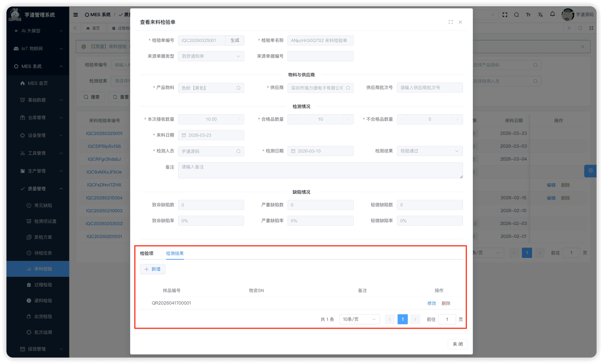Click the notification bell icon

point(552,14)
